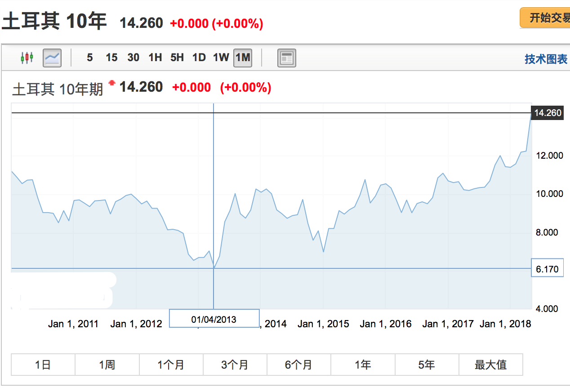
Task: Show the 3个月 time range
Action: pyautogui.click(x=235, y=365)
